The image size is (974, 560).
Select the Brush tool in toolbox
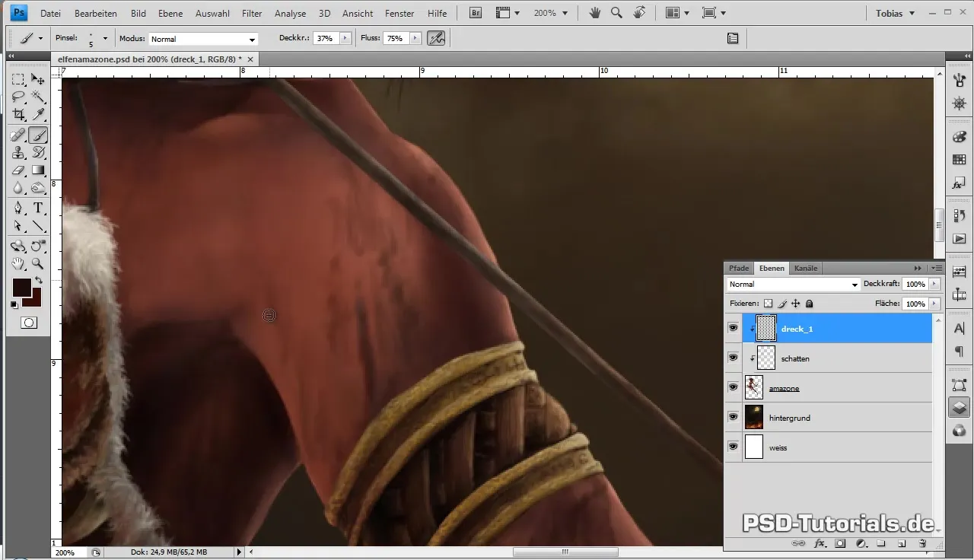pos(37,135)
